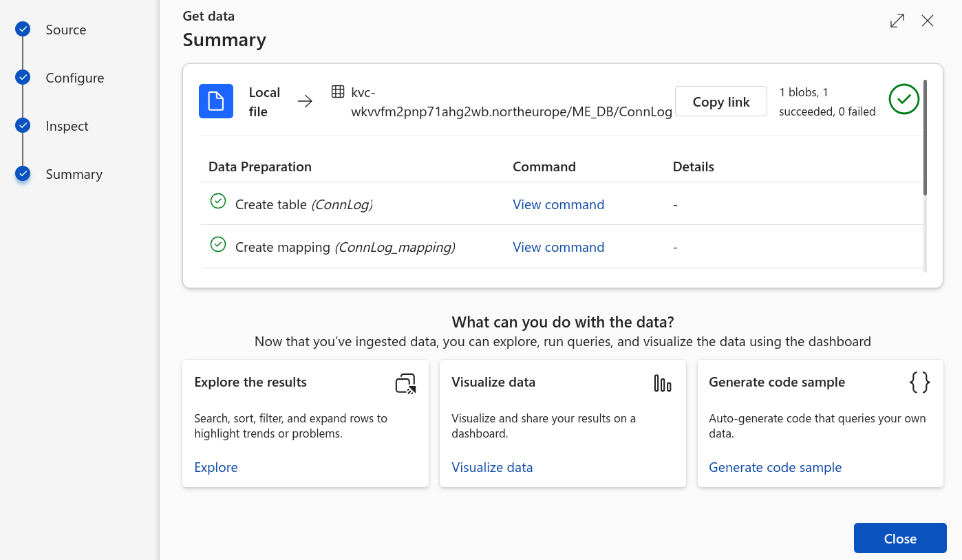The image size is (962, 560).
Task: View command for Create table (ConnLog)
Action: click(x=559, y=204)
